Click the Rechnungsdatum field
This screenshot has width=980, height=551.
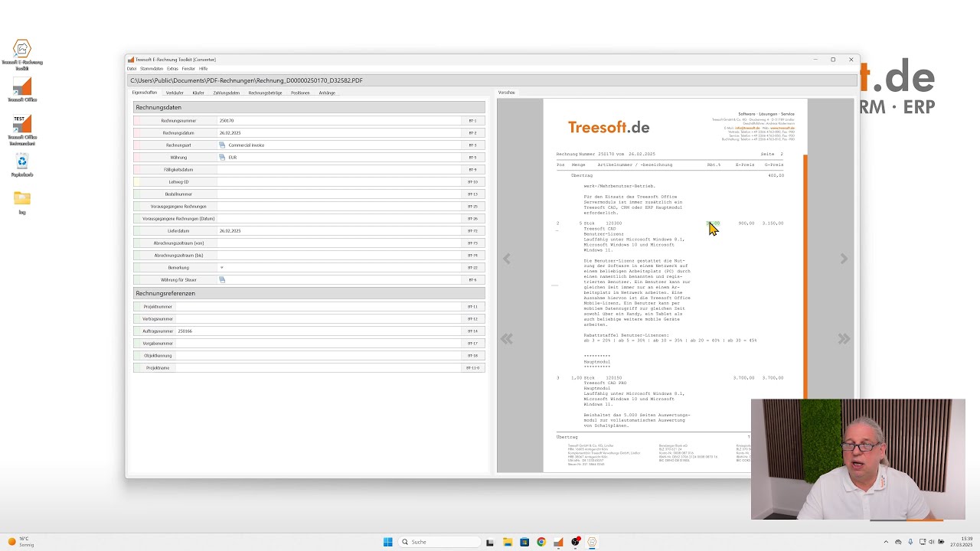click(340, 132)
